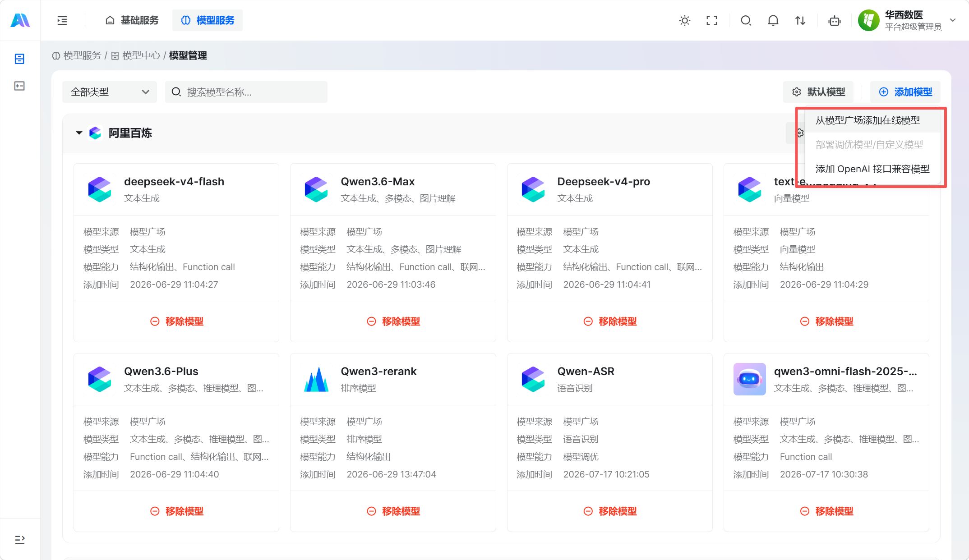The width and height of the screenshot is (969, 560).
Task: Click the qwen3-omni-flash robot avatar
Action: (750, 379)
